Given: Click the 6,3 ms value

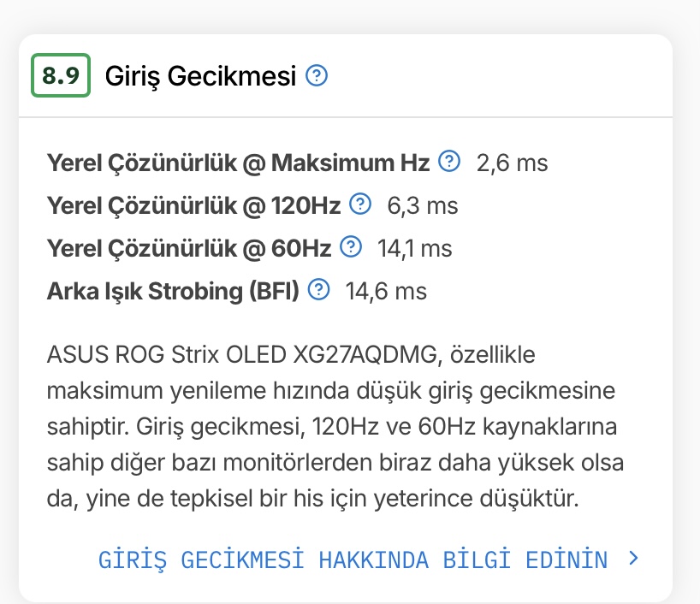Looking at the screenshot, I should pos(423,205).
